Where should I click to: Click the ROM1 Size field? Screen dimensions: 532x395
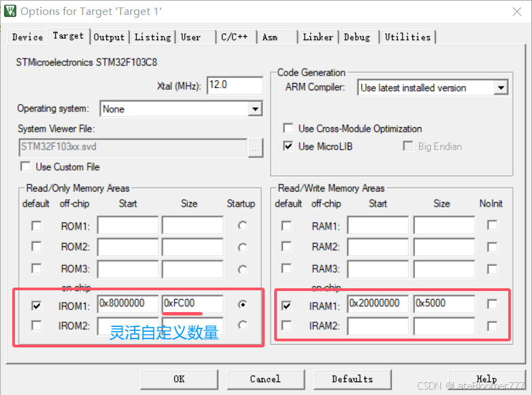point(193,225)
